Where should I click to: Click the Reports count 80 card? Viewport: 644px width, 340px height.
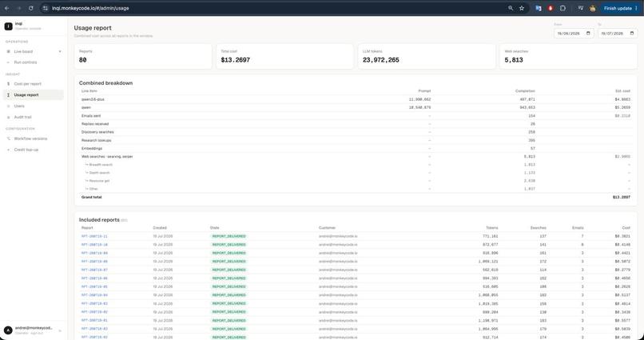[x=143, y=57]
